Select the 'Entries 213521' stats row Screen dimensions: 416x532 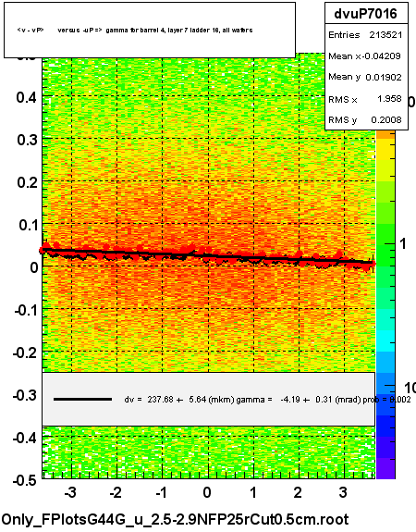click(365, 34)
